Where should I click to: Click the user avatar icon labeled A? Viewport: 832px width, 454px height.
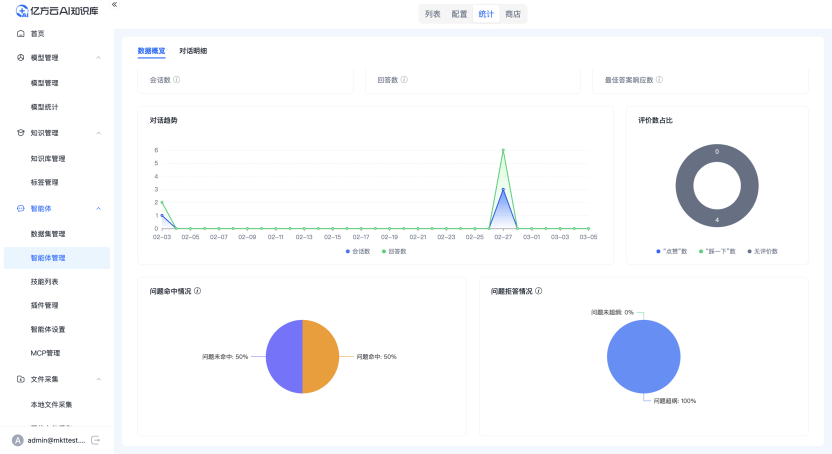coord(18,440)
